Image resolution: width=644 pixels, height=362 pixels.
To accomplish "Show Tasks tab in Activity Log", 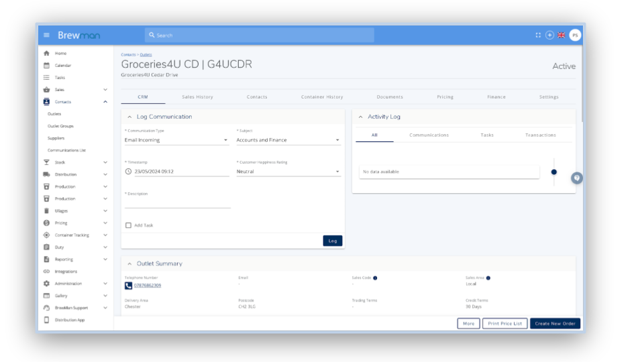I will pyautogui.click(x=487, y=135).
